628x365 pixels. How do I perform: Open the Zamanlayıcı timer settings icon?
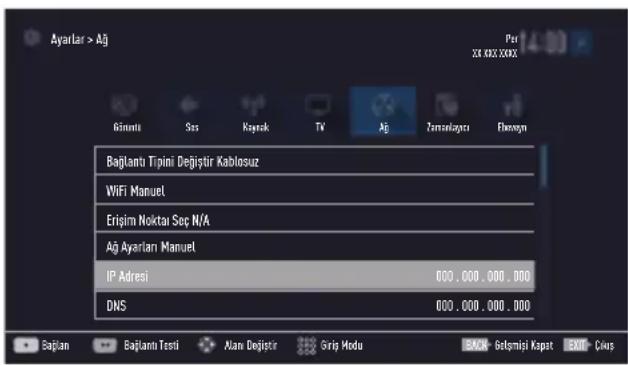pos(447,105)
